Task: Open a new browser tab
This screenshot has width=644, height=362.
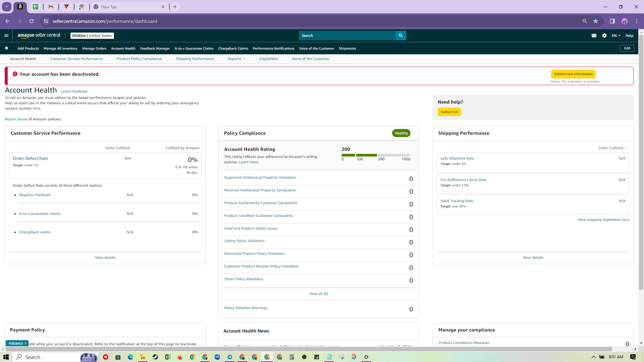Action: (x=175, y=7)
